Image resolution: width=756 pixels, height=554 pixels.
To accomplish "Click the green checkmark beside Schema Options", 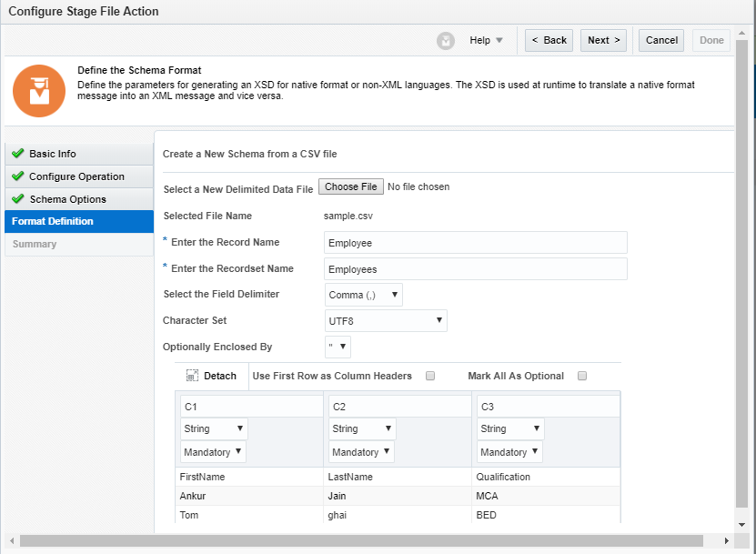I will point(17,199).
